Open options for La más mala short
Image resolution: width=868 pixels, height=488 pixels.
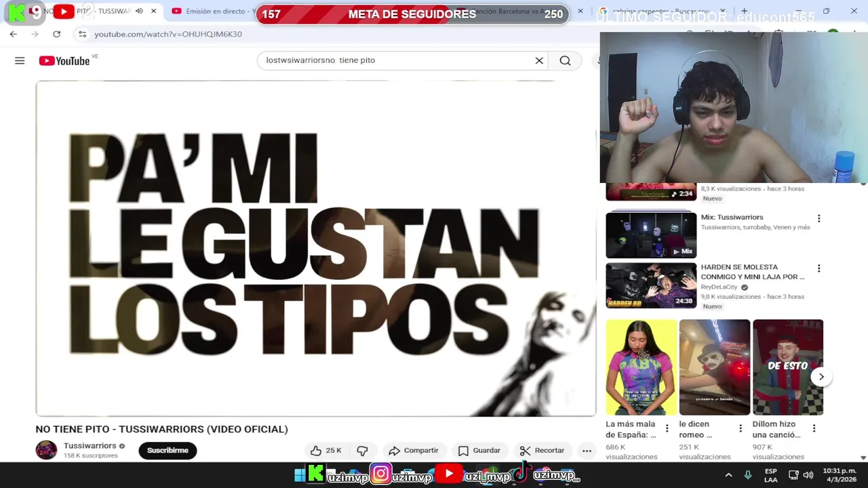click(x=667, y=428)
